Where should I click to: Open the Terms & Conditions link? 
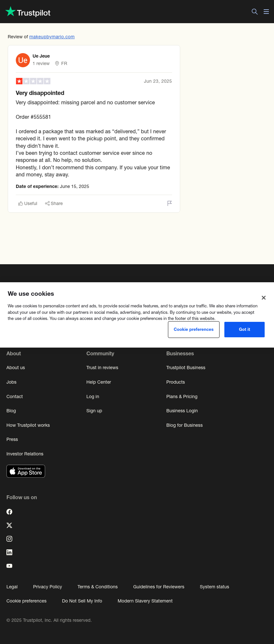pos(97,587)
